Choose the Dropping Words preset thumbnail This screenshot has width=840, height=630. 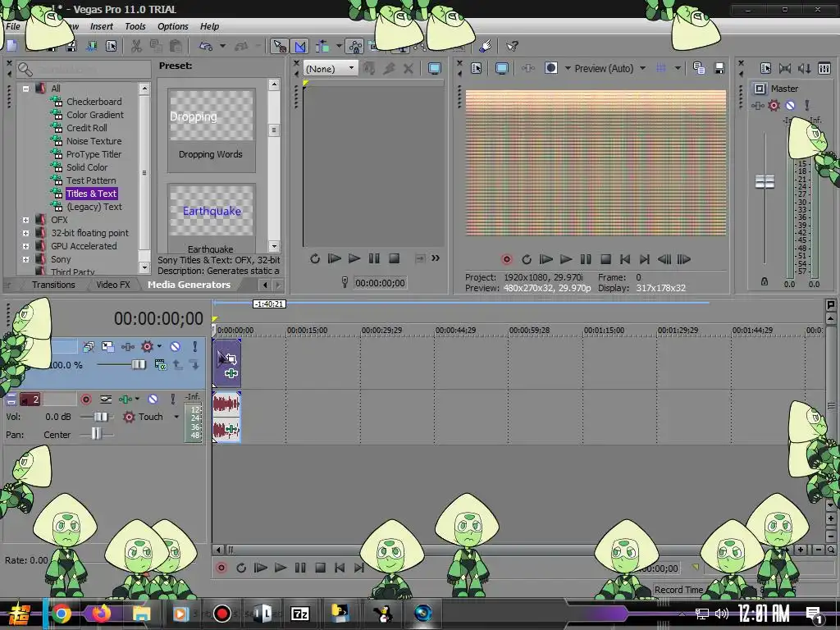pos(211,116)
